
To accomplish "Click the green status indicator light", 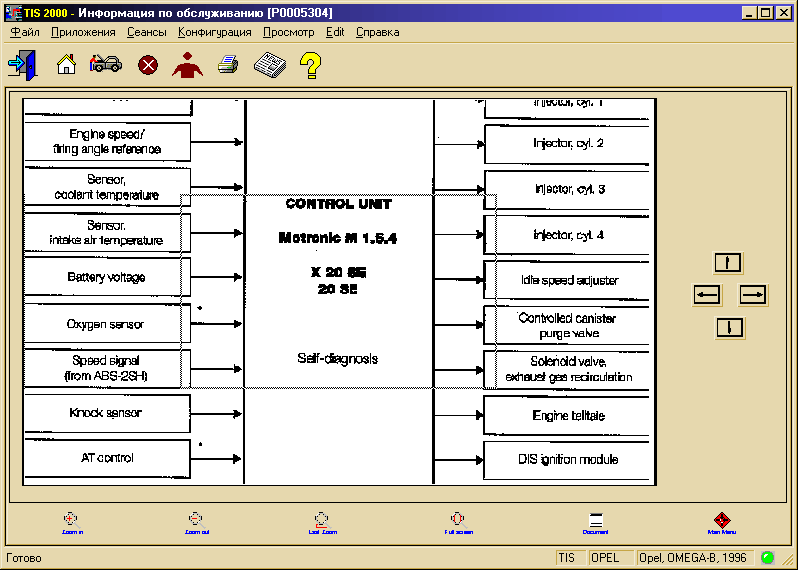I will [767, 558].
